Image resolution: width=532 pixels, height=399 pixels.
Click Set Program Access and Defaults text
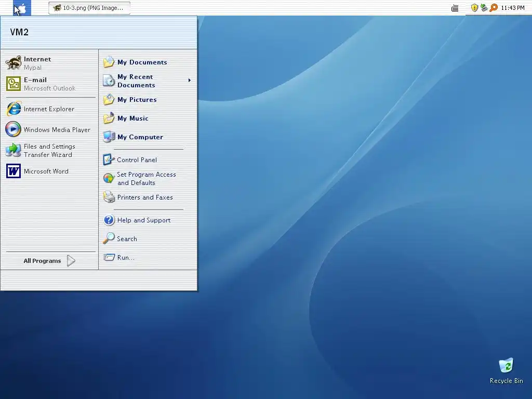tap(147, 179)
